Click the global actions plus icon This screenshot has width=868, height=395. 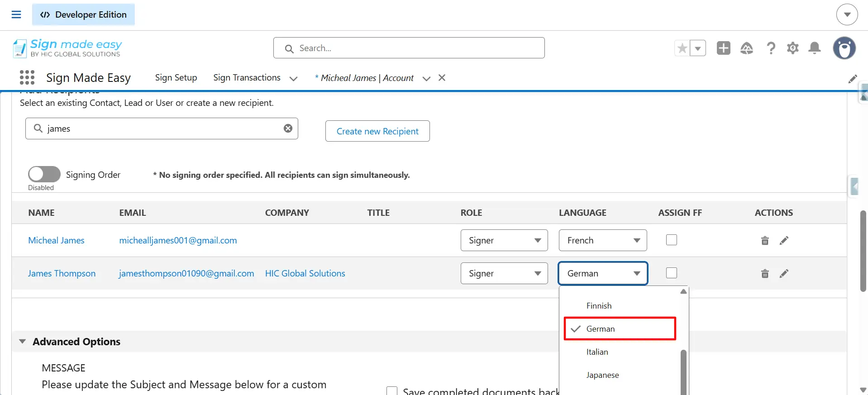coord(723,48)
